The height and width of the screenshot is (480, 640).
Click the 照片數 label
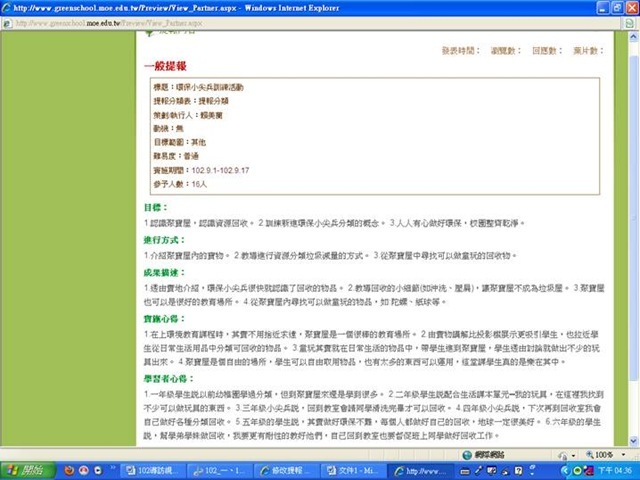click(x=588, y=51)
